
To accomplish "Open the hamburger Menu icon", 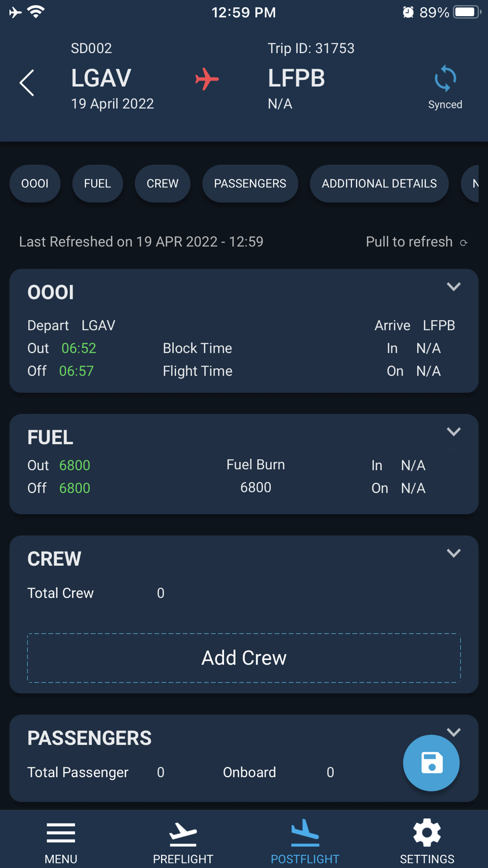I will [x=61, y=833].
